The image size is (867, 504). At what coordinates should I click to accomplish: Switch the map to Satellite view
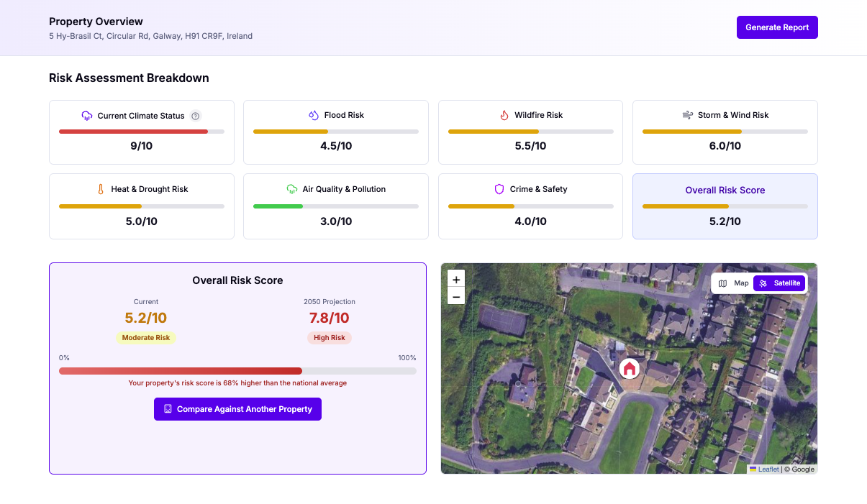[x=780, y=283]
